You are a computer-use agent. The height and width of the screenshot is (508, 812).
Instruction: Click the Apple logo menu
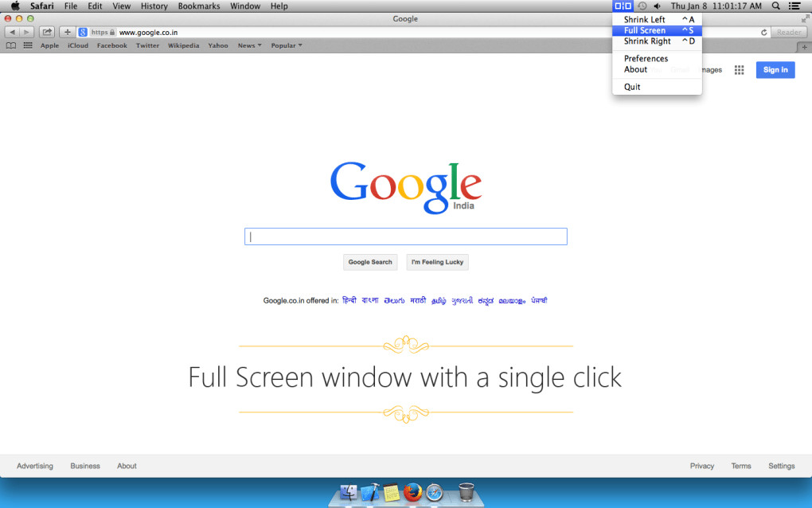pyautogui.click(x=16, y=6)
